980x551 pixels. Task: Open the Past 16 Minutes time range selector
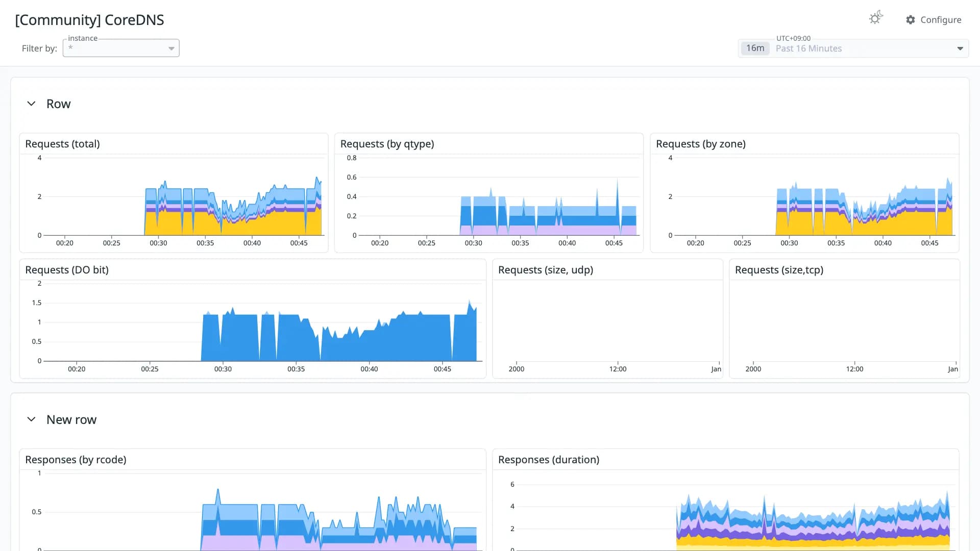(853, 48)
